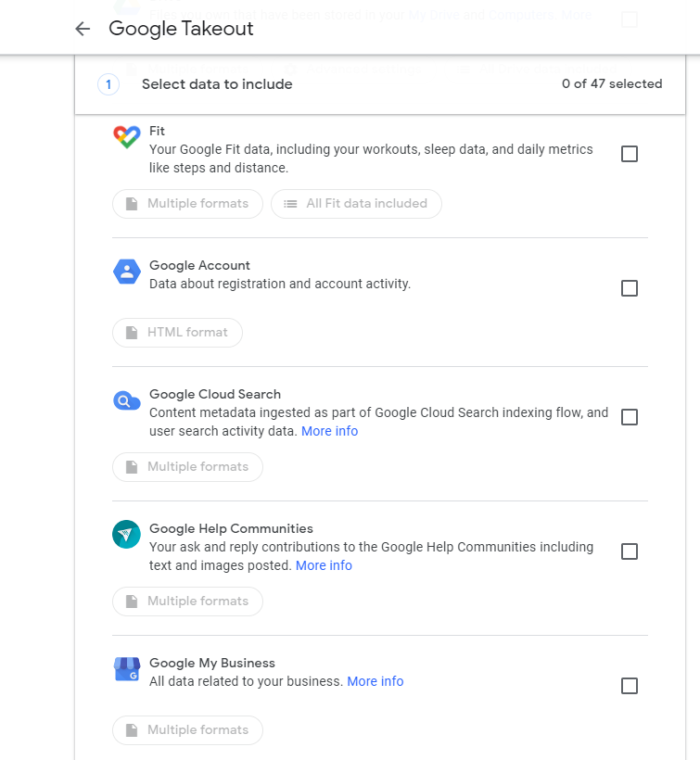The image size is (700, 760).
Task: Click the Google Help Communities icon
Action: 126,535
